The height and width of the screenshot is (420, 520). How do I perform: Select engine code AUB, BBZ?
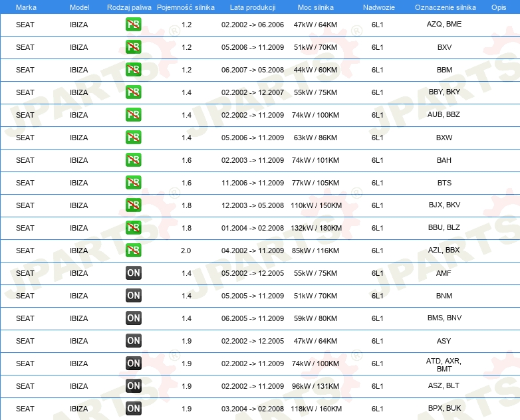pos(444,114)
